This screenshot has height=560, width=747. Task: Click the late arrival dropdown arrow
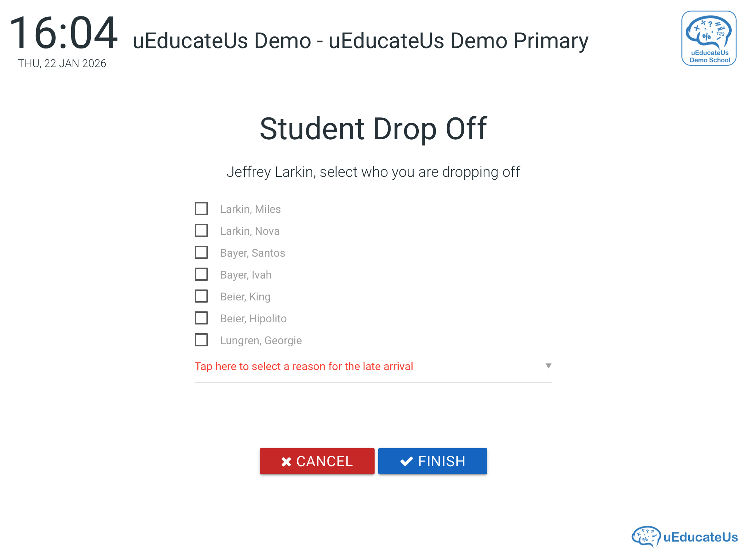pos(548,366)
